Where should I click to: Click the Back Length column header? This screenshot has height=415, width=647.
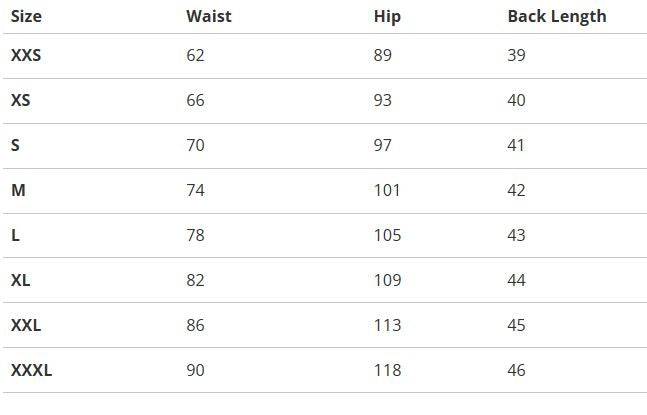pos(556,16)
